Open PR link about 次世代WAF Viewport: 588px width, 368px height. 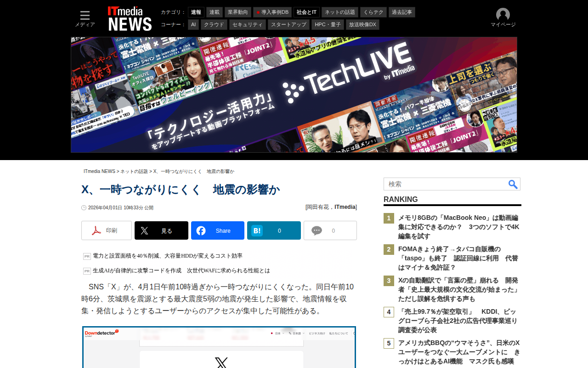(181, 270)
